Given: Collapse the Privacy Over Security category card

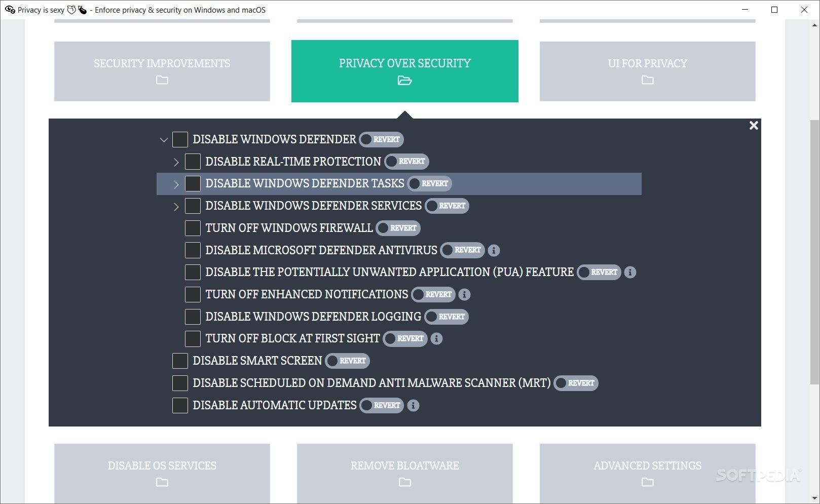Looking at the screenshot, I should pyautogui.click(x=405, y=71).
